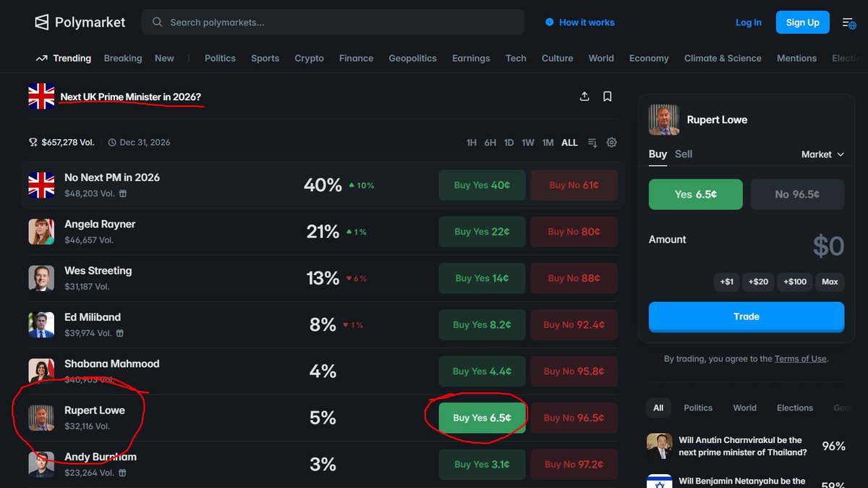Select the 1H time range
This screenshot has height=488, width=868.
(x=472, y=143)
